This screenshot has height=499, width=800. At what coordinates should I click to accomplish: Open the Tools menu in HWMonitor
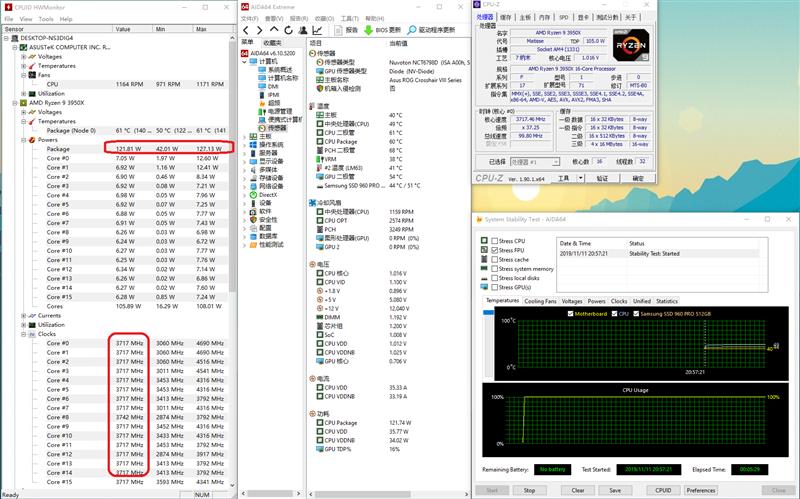(x=46, y=19)
